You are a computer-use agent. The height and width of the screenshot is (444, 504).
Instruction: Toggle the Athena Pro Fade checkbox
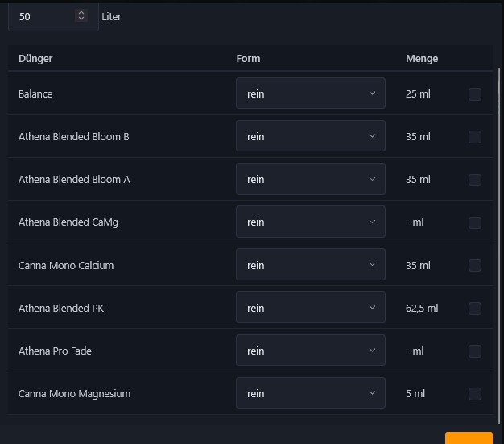475,351
